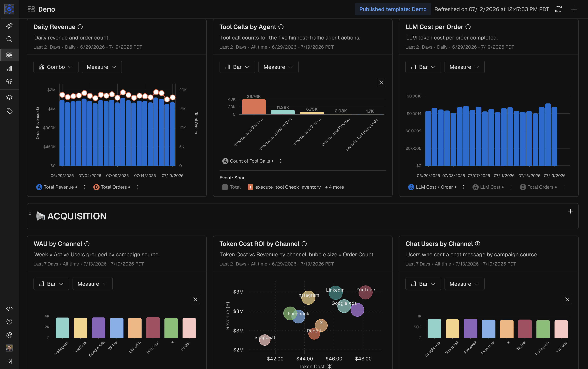Image resolution: width=588 pixels, height=369 pixels.
Task: Open the Measure dropdown in LLM Cost per Order
Action: [464, 67]
